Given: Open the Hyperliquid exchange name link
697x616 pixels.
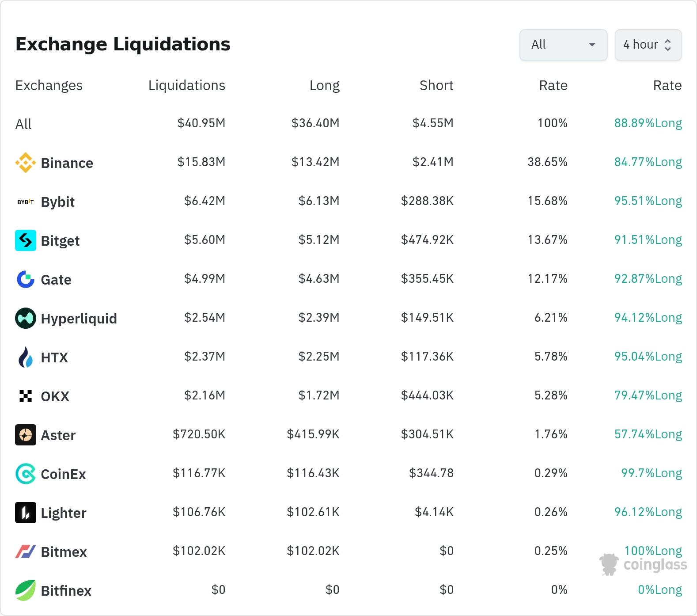Looking at the screenshot, I should tap(79, 319).
